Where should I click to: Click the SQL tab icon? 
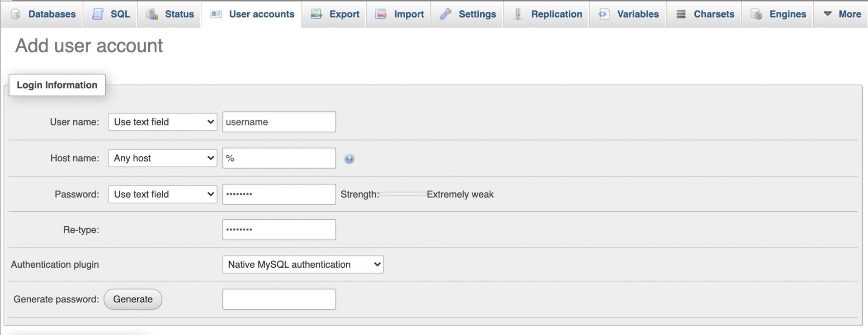point(98,14)
